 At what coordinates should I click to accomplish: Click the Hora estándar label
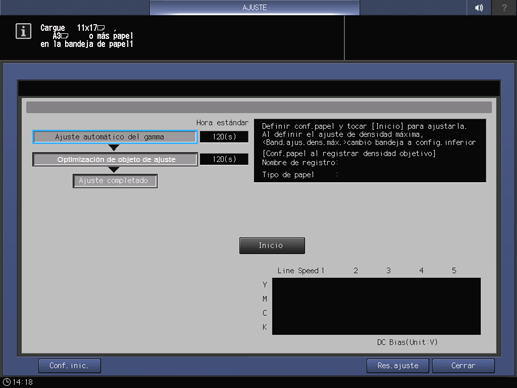222,123
